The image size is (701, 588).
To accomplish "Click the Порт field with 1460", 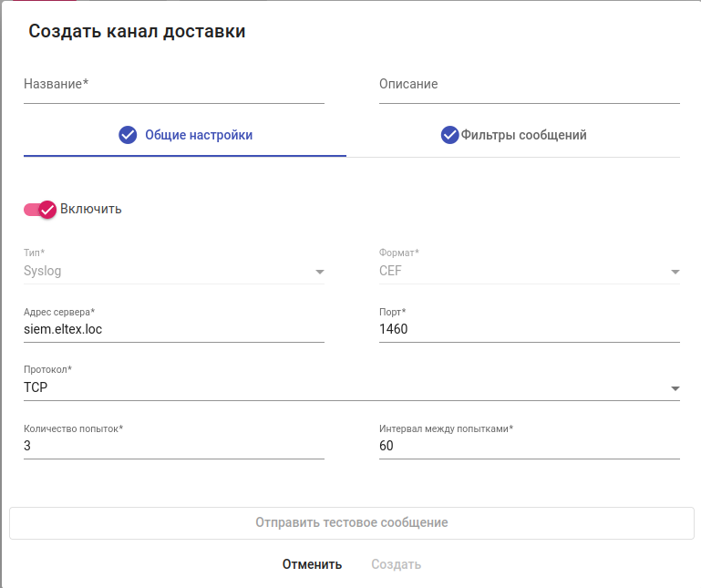I will [529, 329].
